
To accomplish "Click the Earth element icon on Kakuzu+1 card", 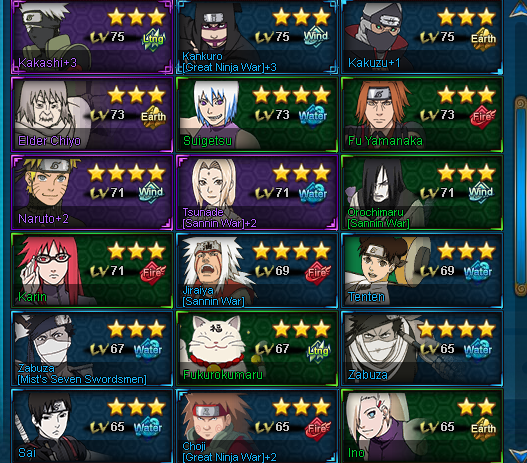I will tap(483, 40).
